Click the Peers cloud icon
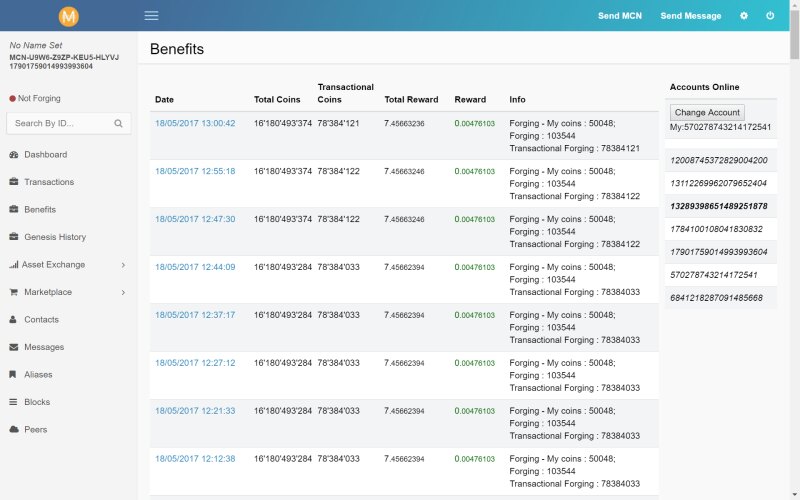 (x=14, y=430)
